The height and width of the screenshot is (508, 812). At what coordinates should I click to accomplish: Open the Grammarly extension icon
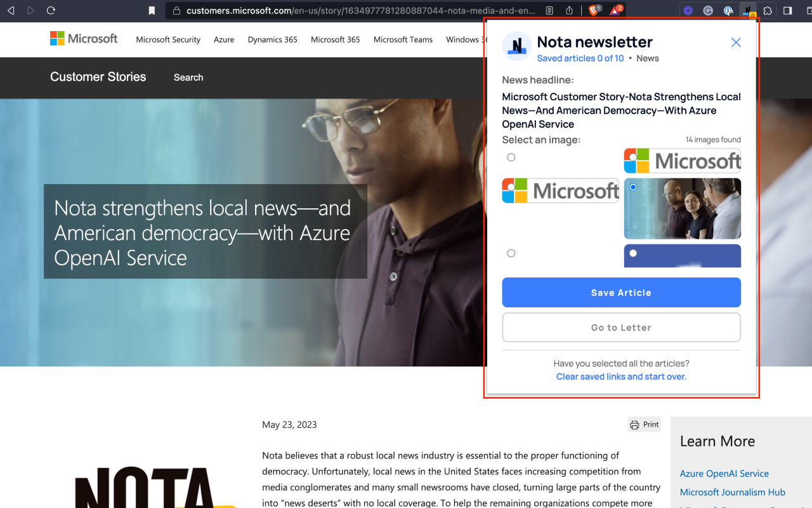[x=708, y=11]
